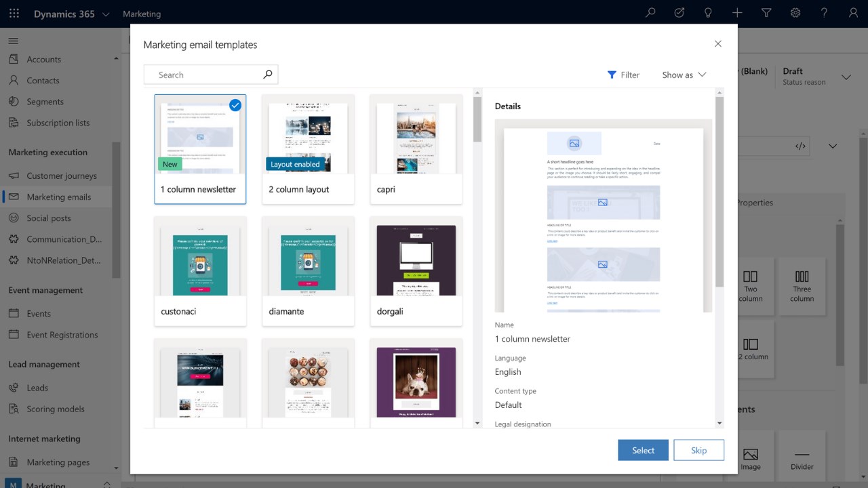
Task: Click the 'Event management' section heading
Action: tap(45, 290)
